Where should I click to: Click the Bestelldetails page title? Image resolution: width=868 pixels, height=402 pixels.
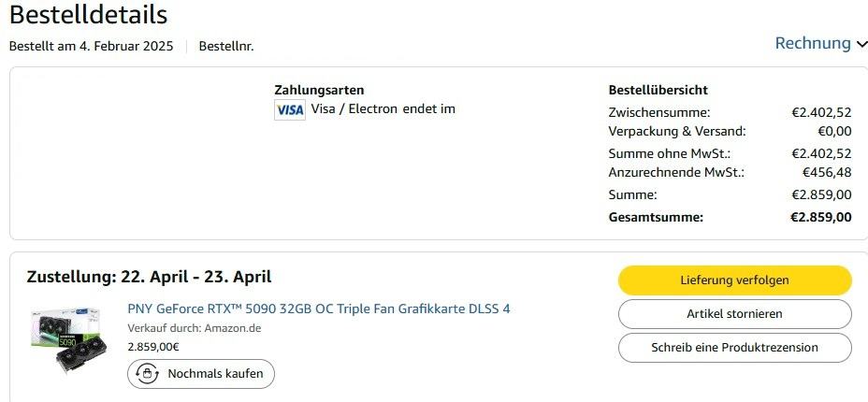[x=88, y=15]
